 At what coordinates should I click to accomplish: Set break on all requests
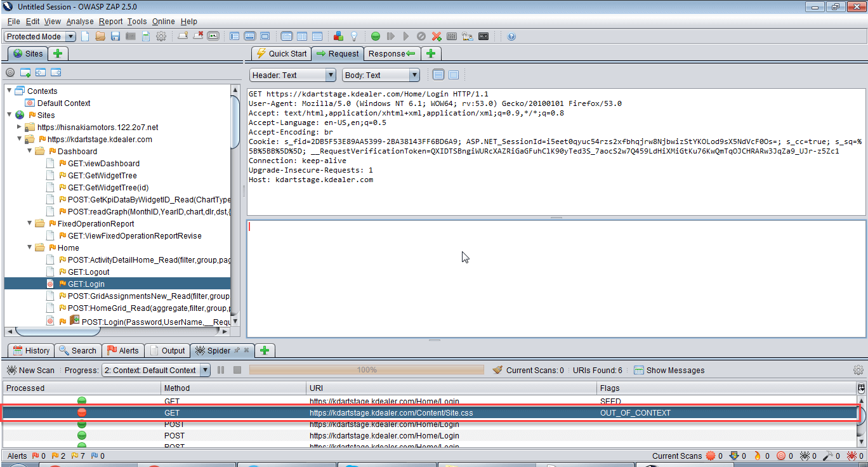(x=376, y=36)
